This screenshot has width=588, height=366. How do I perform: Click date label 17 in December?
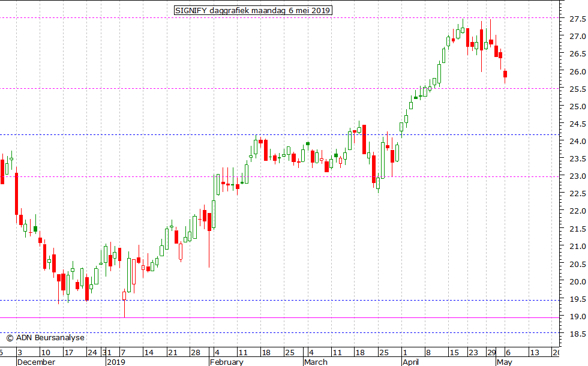point(68,353)
